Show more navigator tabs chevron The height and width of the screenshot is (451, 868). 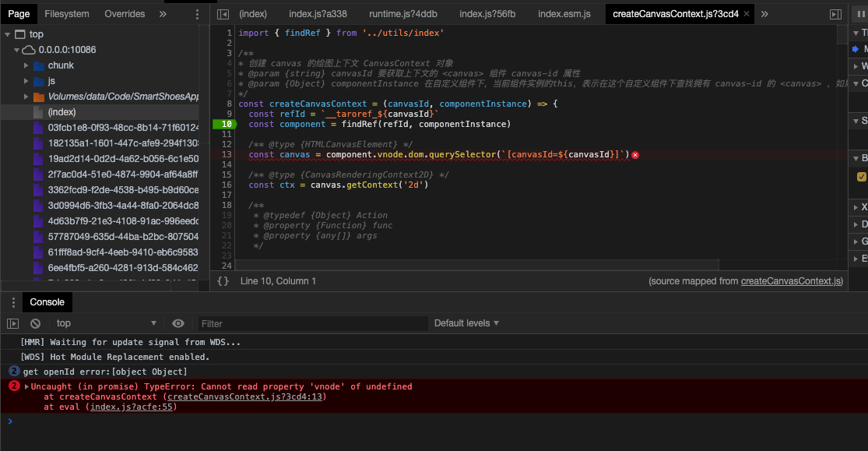coord(163,14)
